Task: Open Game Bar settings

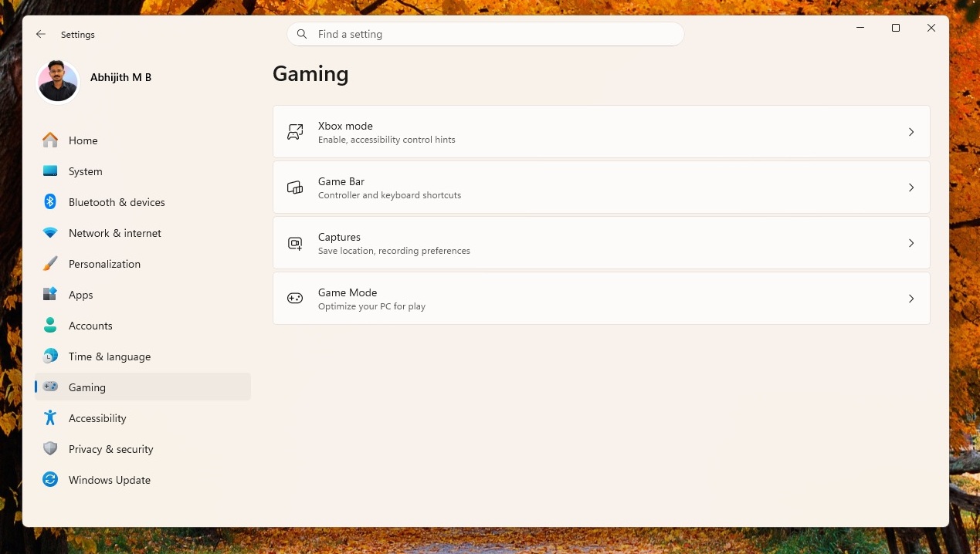Action: (602, 187)
